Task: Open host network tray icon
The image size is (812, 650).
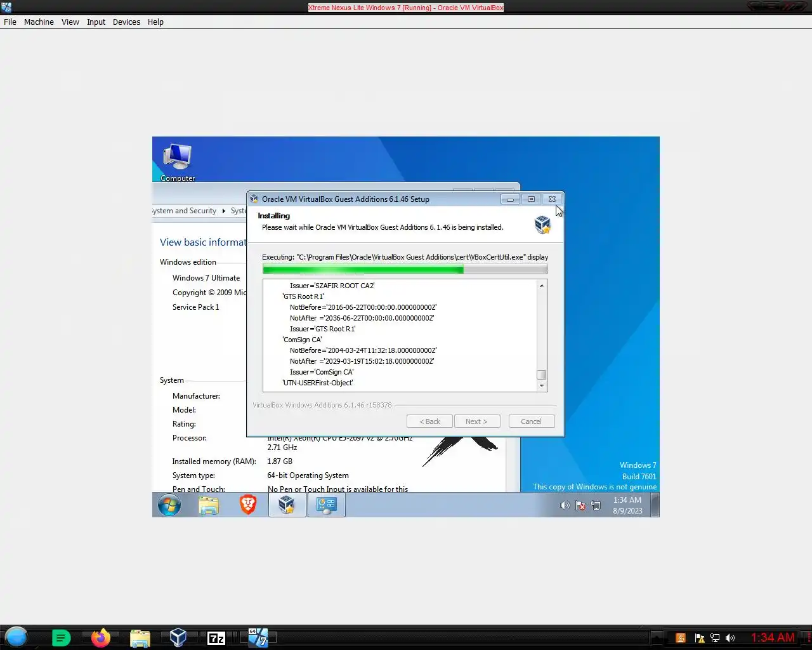Action: click(715, 638)
